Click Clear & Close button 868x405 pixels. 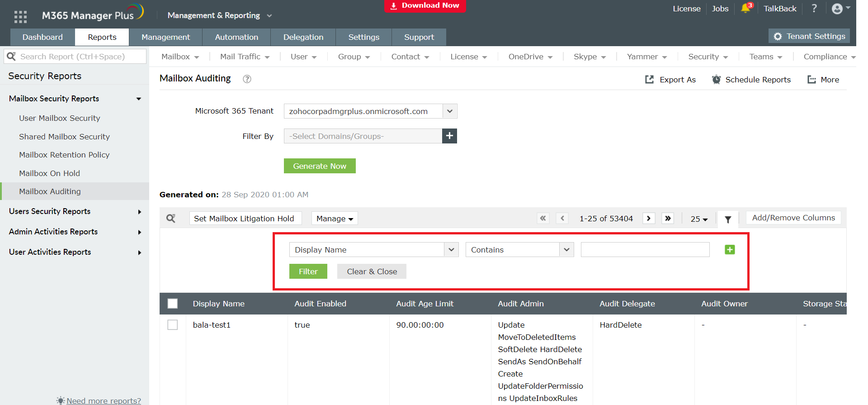click(x=372, y=272)
